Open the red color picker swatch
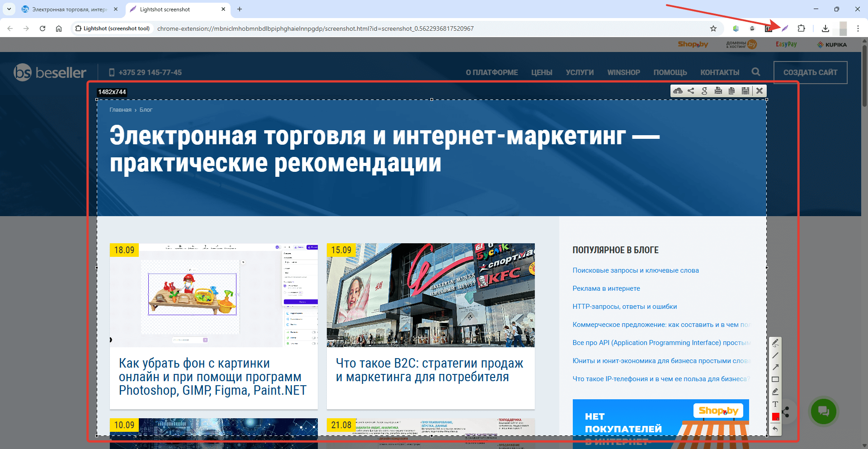 [775, 416]
